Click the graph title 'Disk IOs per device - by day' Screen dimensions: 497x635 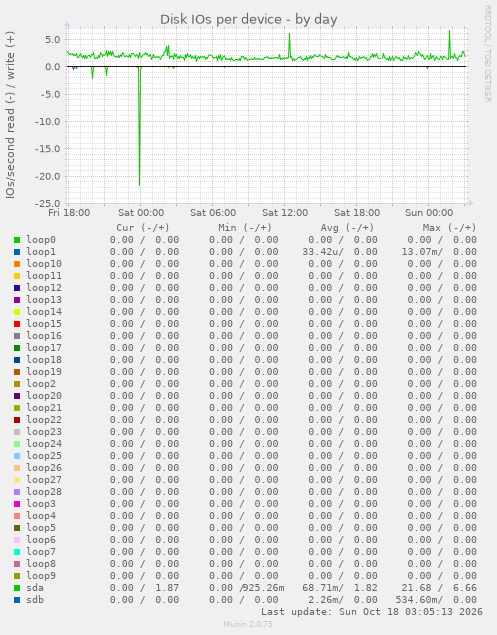click(248, 19)
